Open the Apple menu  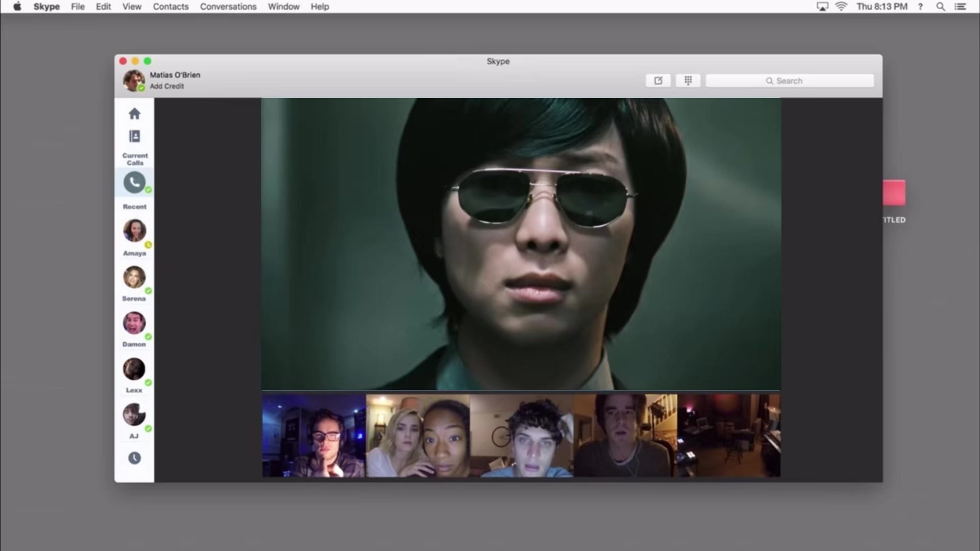[17, 7]
